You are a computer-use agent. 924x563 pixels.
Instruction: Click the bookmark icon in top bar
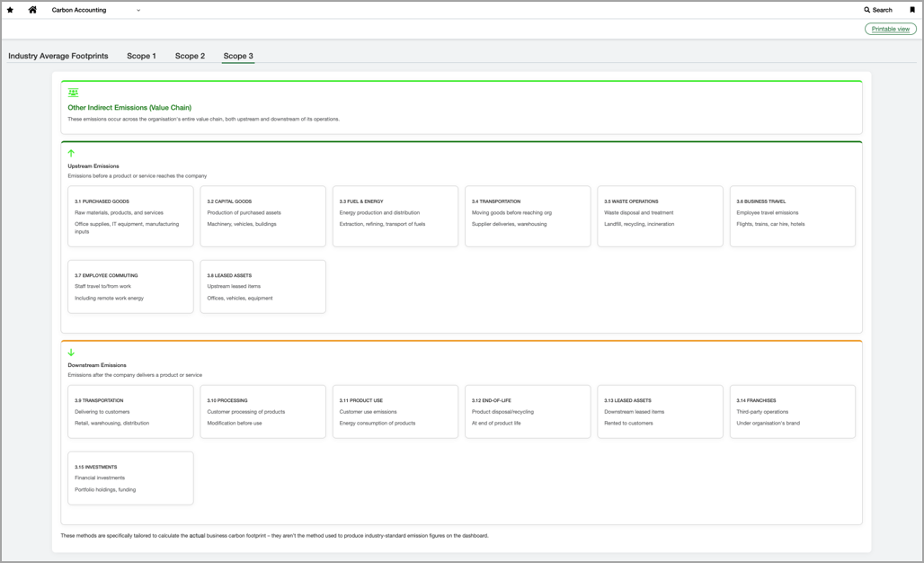912,10
